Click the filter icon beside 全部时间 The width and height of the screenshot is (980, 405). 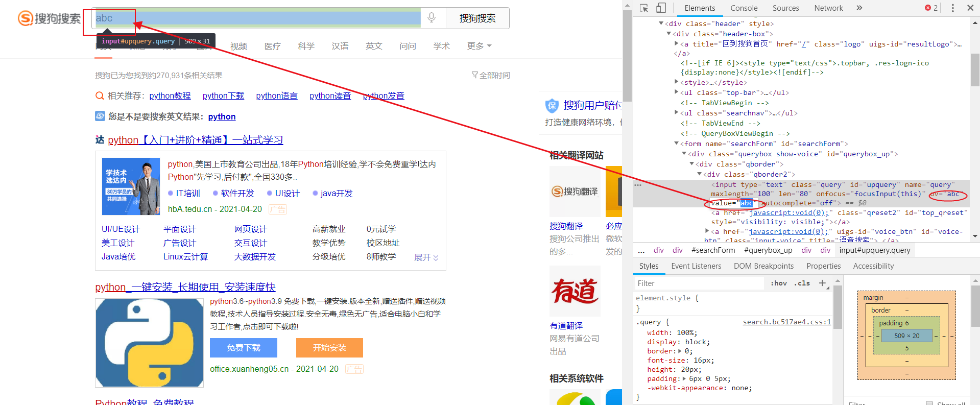pyautogui.click(x=474, y=75)
